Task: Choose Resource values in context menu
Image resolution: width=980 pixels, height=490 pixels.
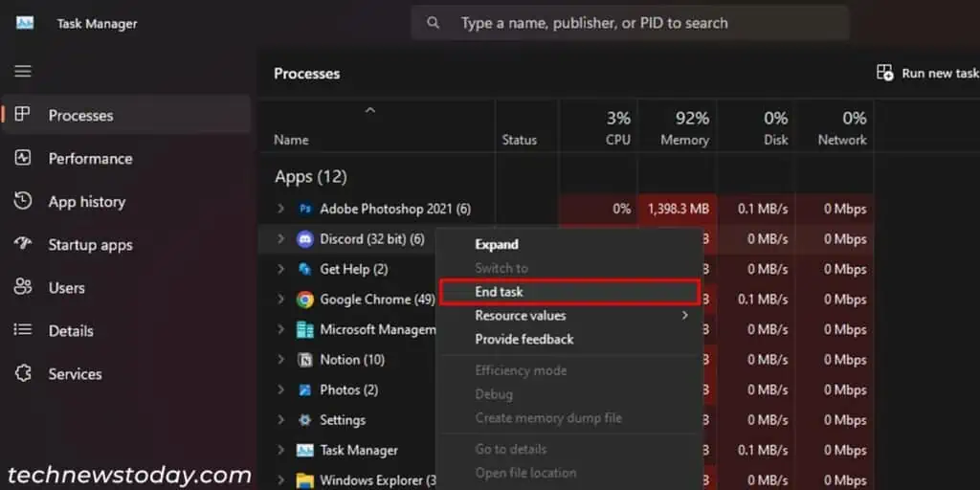Action: point(569,316)
